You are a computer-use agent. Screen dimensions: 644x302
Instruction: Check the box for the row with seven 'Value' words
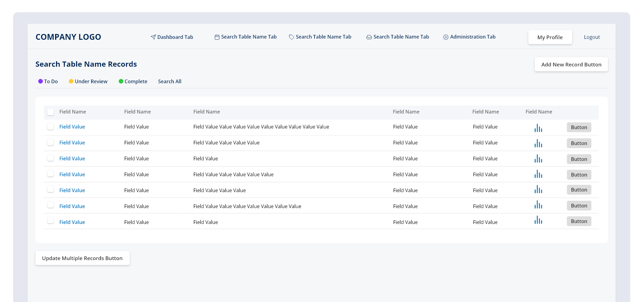(x=50, y=205)
